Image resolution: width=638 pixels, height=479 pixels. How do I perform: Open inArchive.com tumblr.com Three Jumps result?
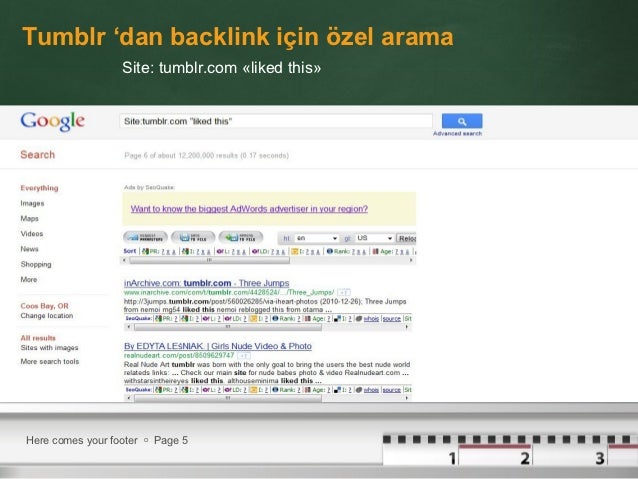pos(206,283)
